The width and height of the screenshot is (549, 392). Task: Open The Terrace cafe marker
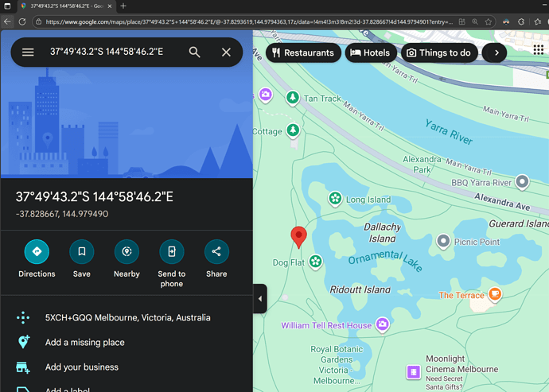pos(495,295)
